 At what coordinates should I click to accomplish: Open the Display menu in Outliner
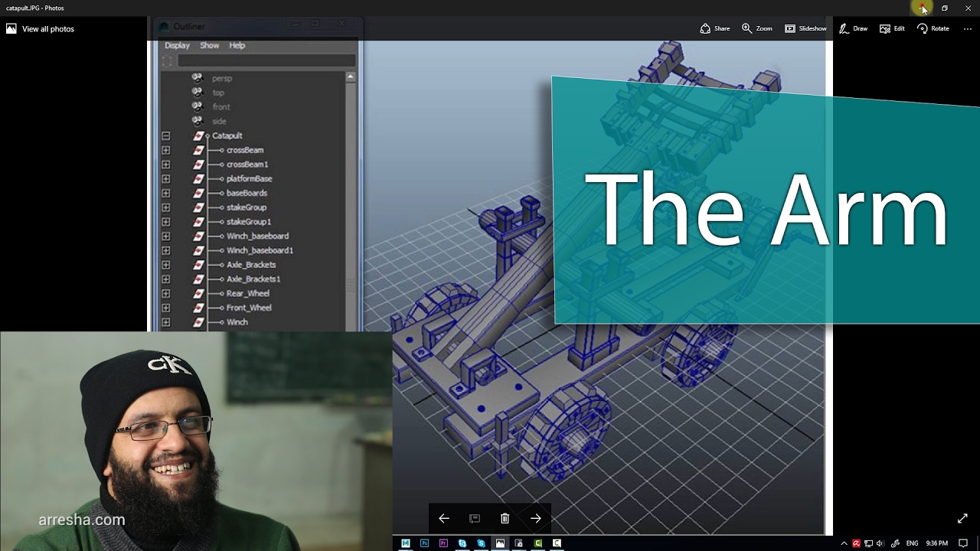click(177, 46)
